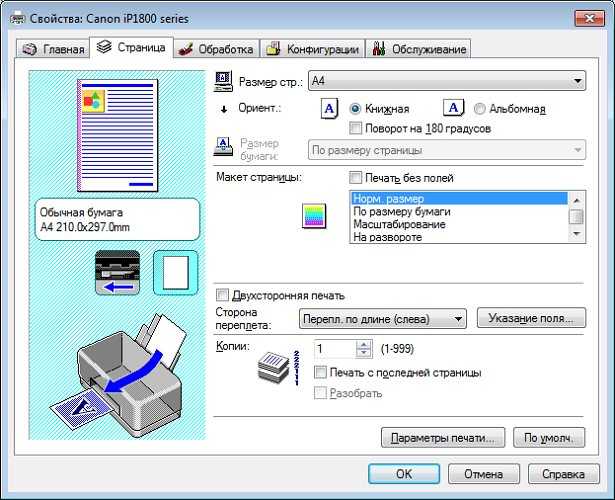Open the По размеру страницы dropdown
The image size is (615, 500).
447,150
